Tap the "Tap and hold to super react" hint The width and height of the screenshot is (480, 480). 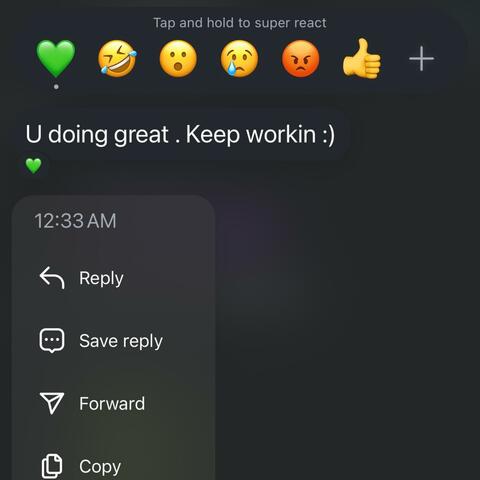point(240,23)
